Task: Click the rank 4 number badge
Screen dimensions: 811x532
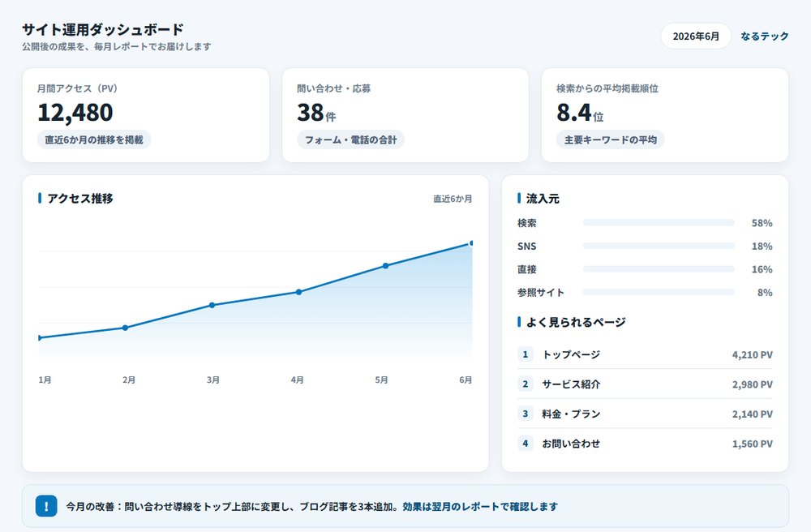Action: pyautogui.click(x=525, y=443)
